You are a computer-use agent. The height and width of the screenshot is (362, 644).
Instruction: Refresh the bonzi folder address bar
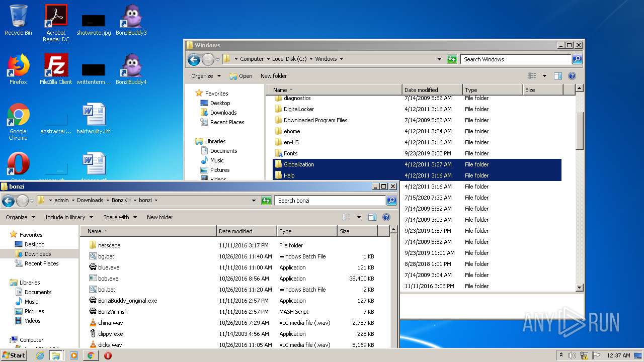[266, 201]
